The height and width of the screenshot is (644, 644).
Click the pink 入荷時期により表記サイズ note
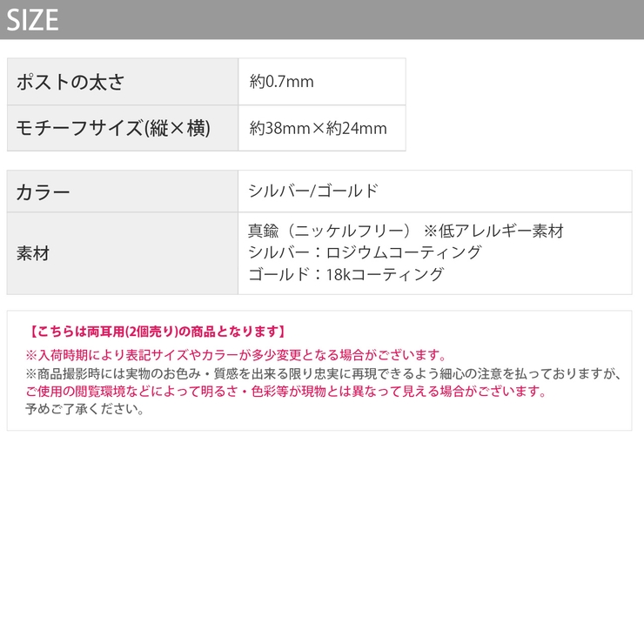[236, 355]
